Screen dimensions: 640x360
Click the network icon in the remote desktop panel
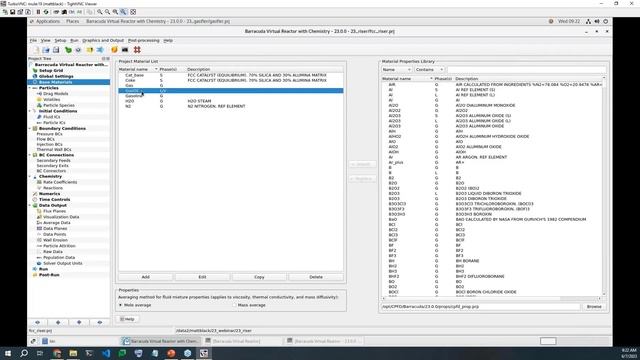pyautogui.click(x=588, y=21)
